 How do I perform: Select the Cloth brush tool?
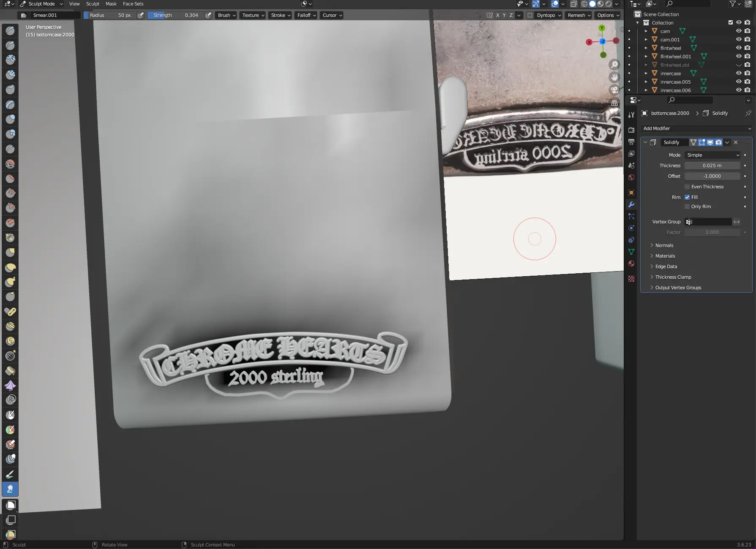point(10,385)
